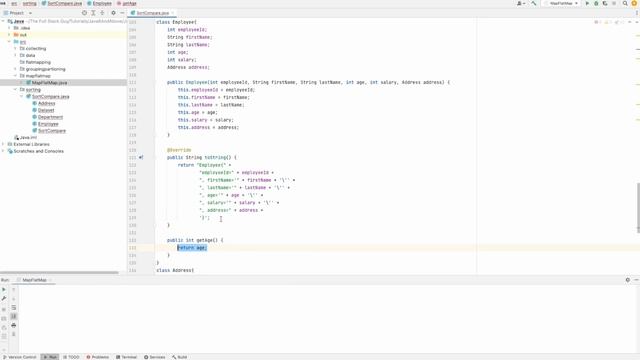640x360 pixels.
Task: Print the Run console output
Action: (x=13, y=325)
